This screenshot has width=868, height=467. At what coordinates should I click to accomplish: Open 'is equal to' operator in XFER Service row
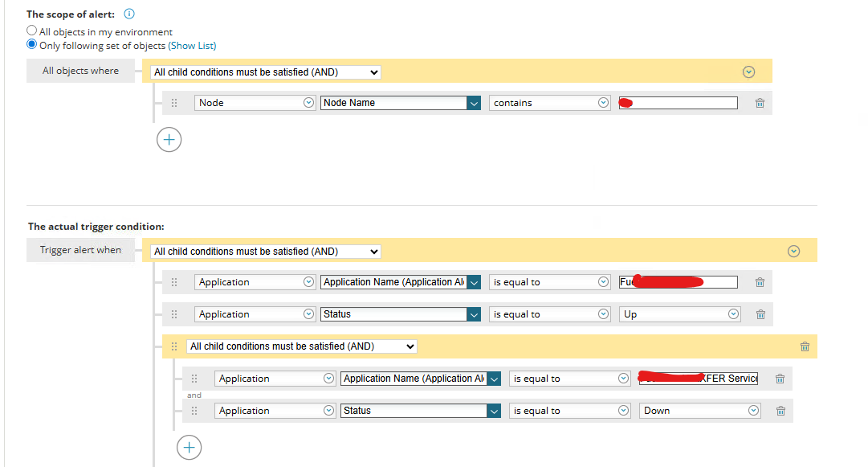point(569,379)
